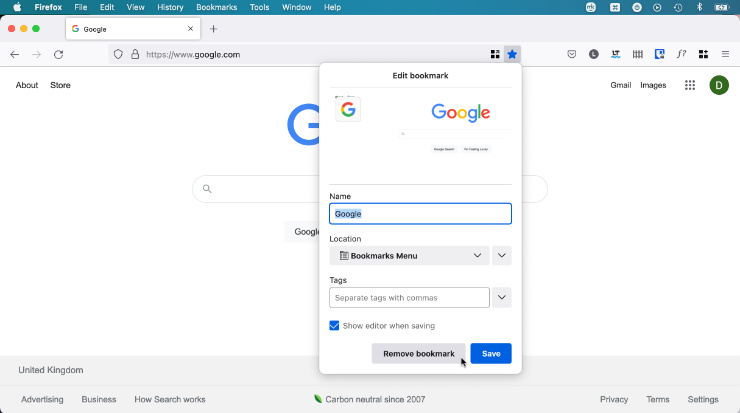This screenshot has height=413, width=740.
Task: Click the Tags input field
Action: point(409,297)
